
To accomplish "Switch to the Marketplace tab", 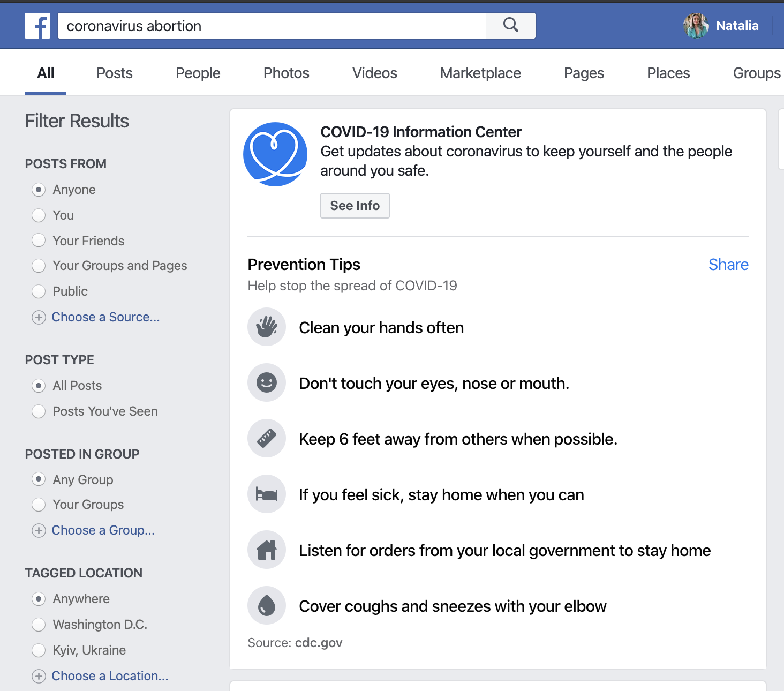I will [x=480, y=73].
